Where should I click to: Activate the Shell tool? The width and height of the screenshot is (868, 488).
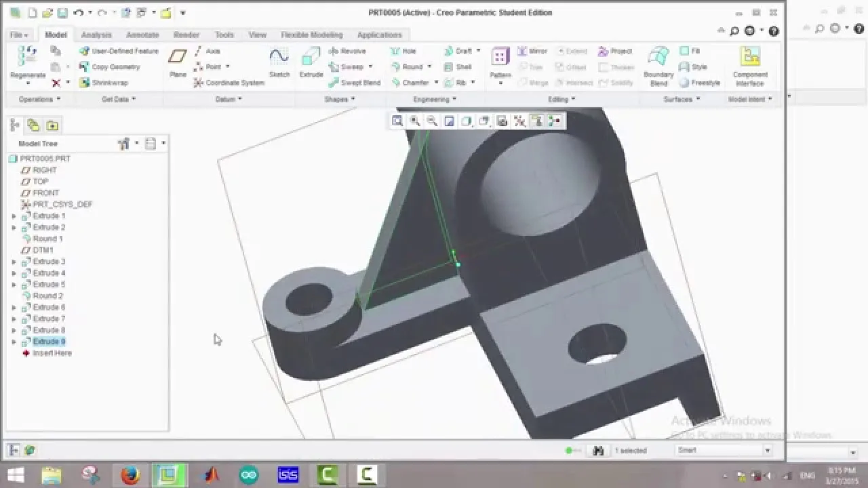458,67
